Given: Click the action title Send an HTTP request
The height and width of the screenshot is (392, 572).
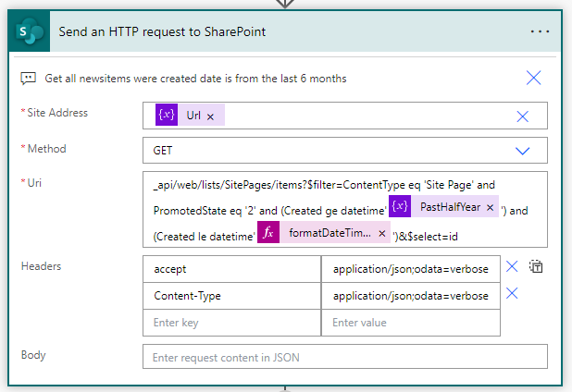Looking at the screenshot, I should click(x=162, y=31).
